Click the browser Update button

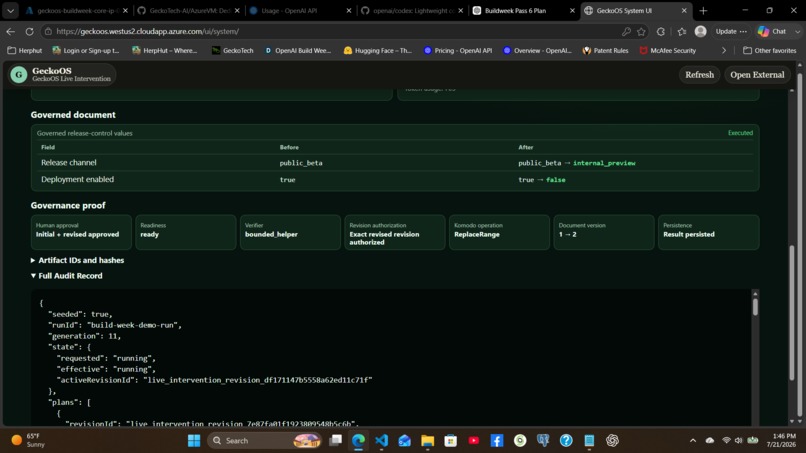point(731,31)
